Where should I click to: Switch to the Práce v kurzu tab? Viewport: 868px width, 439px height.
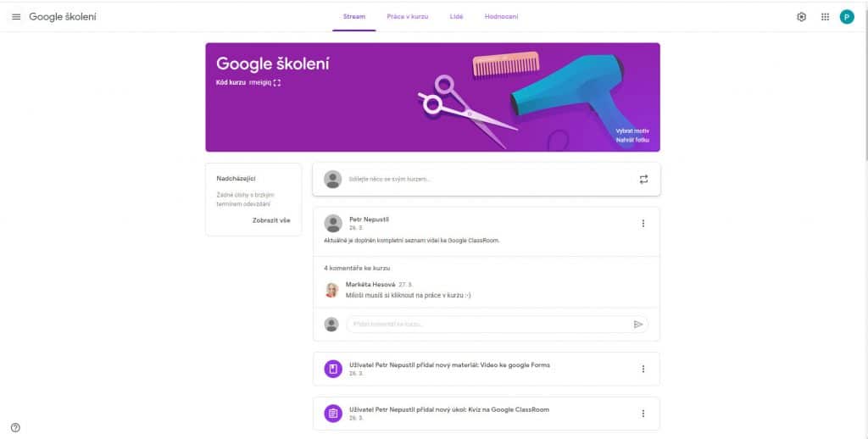pyautogui.click(x=408, y=17)
